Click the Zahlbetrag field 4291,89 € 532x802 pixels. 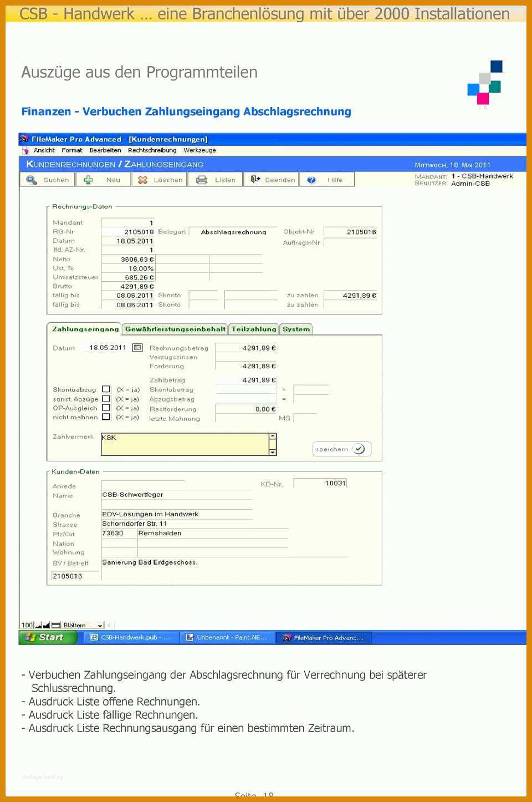(x=246, y=380)
